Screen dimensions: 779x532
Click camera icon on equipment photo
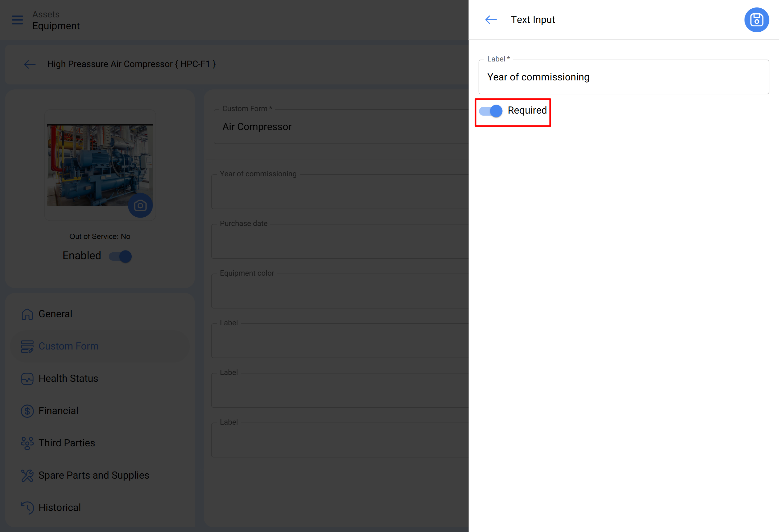140,205
